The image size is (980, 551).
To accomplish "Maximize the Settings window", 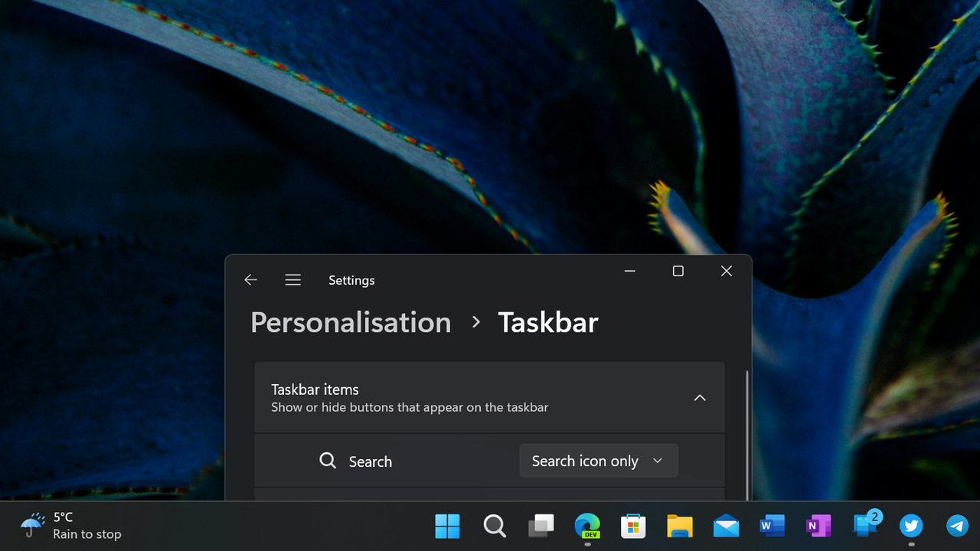I will coord(678,271).
